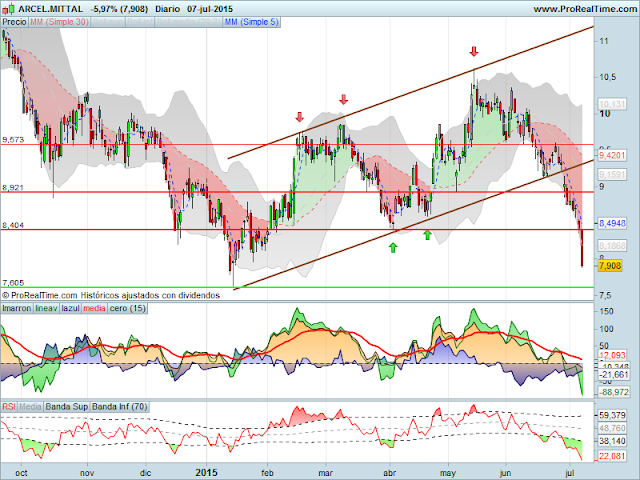Toggle the Precio legend label

pos(14,22)
